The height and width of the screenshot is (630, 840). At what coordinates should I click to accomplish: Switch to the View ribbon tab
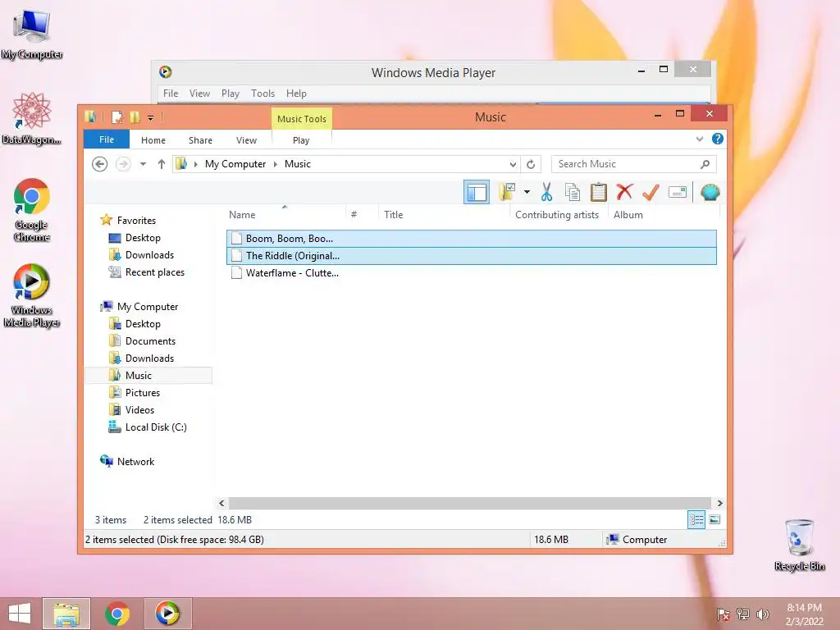(x=246, y=139)
